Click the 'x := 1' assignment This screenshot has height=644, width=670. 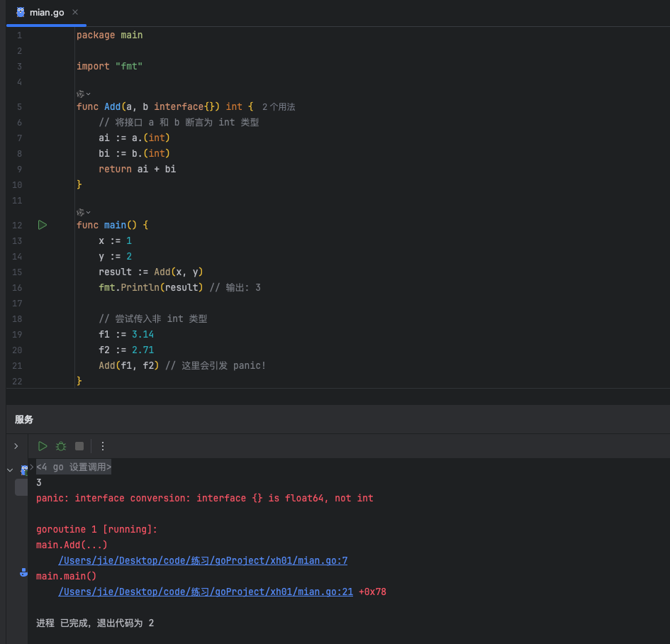point(115,241)
